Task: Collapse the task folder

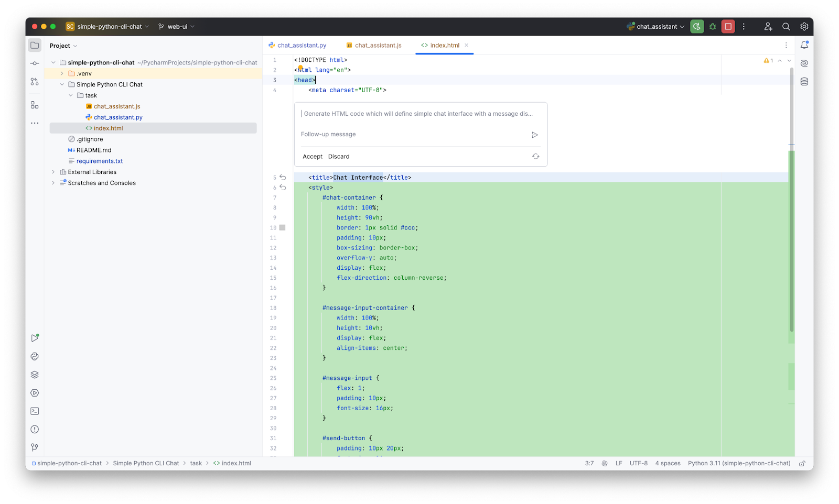Action: tap(71, 96)
